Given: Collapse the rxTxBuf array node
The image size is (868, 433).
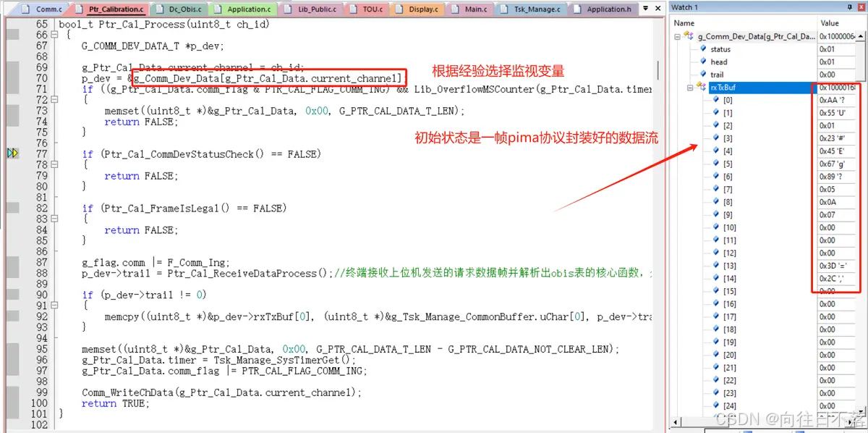Looking at the screenshot, I should tap(690, 86).
